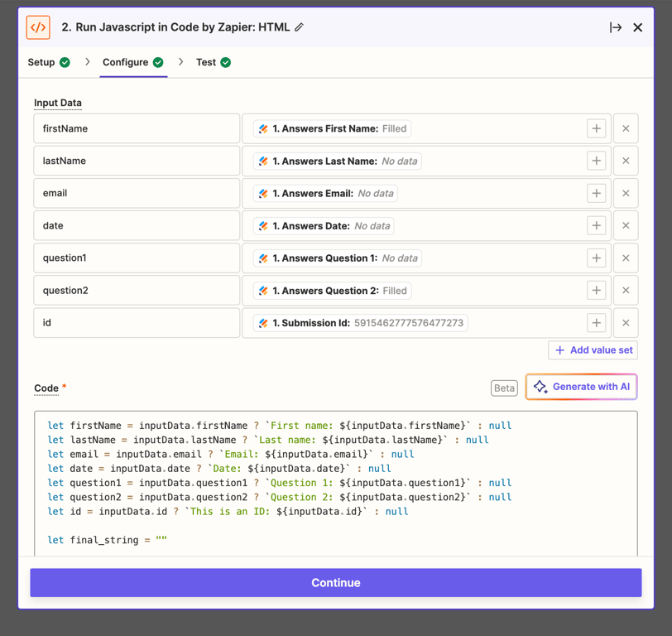
Task: Remove the firstName input row
Action: (626, 128)
